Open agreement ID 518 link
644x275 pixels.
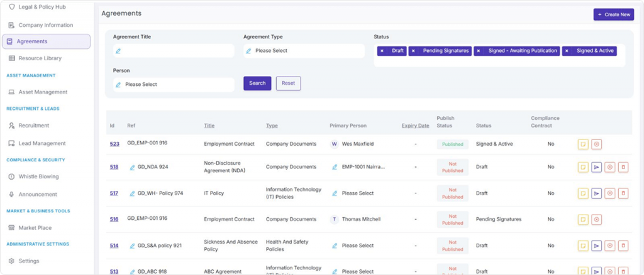pos(114,167)
